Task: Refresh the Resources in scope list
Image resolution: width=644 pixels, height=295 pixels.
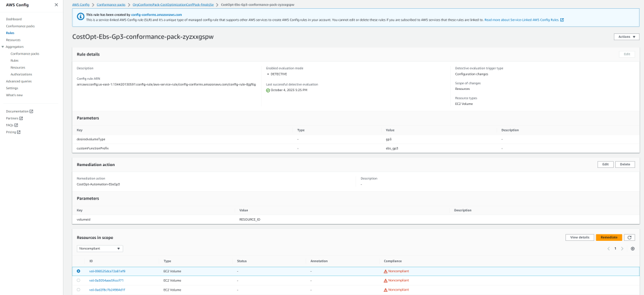Action: (x=629, y=238)
